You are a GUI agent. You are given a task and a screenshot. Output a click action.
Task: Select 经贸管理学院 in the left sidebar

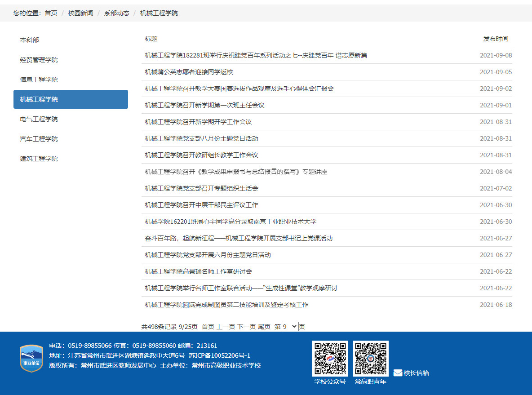pos(39,60)
